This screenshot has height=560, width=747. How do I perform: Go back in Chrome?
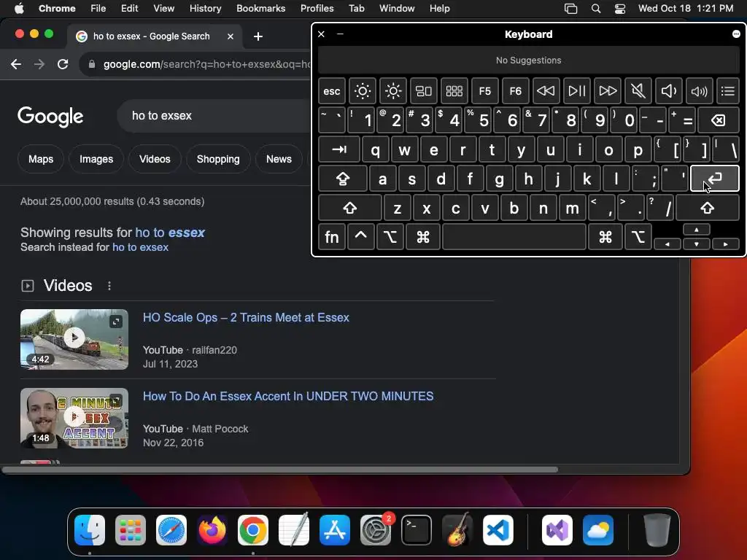coord(16,64)
